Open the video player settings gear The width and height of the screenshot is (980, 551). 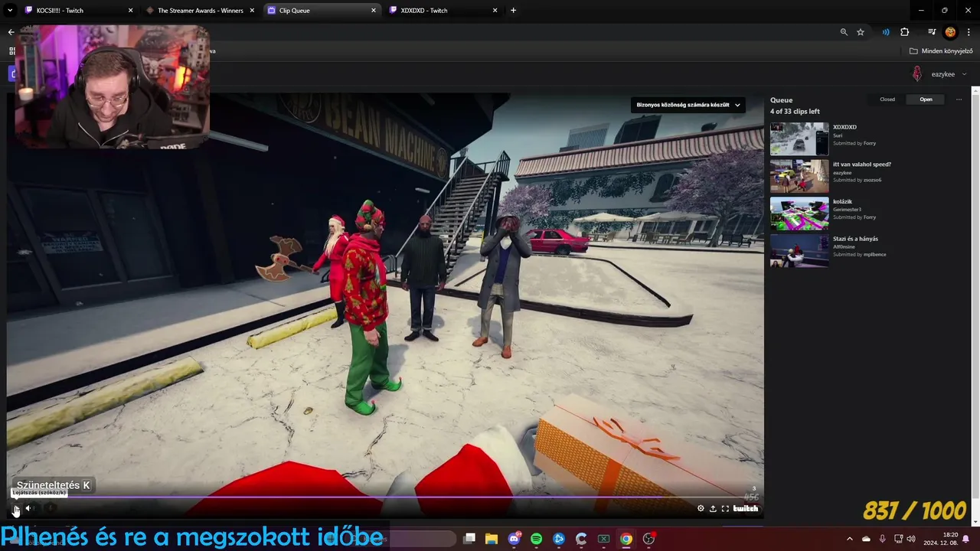click(x=701, y=508)
